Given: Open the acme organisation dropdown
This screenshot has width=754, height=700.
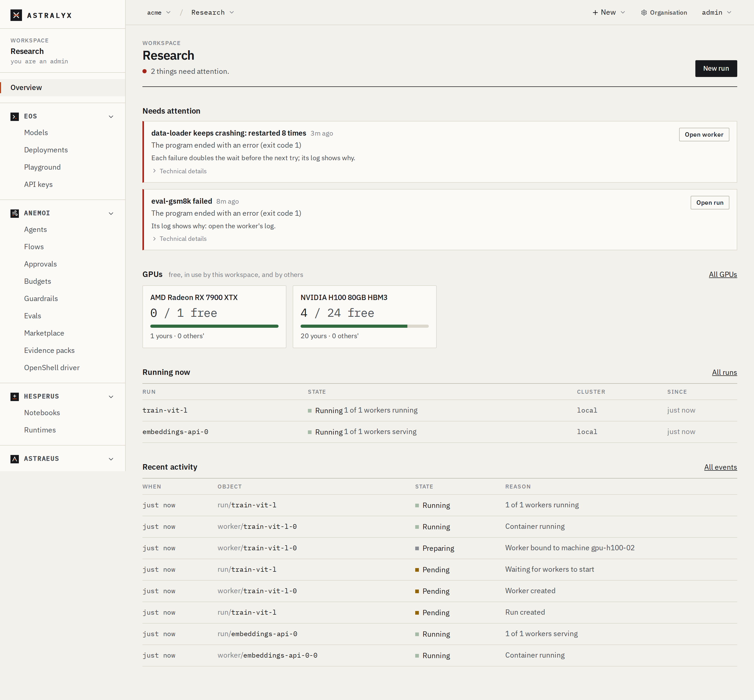Looking at the screenshot, I should [159, 13].
